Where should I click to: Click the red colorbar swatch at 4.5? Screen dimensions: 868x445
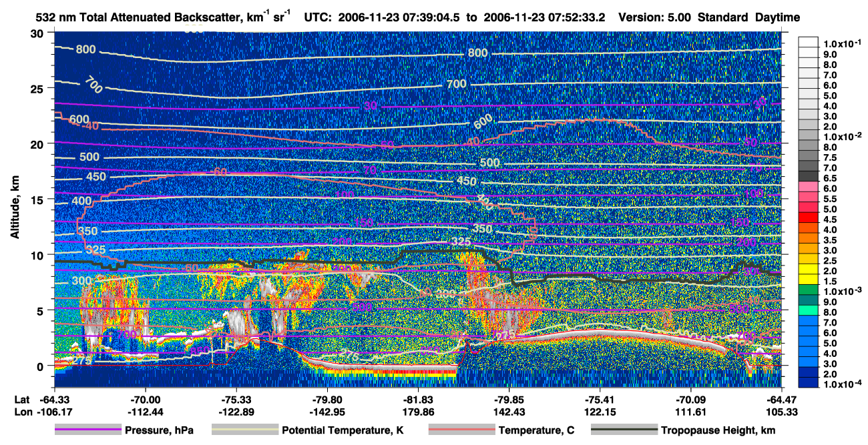tap(810, 217)
